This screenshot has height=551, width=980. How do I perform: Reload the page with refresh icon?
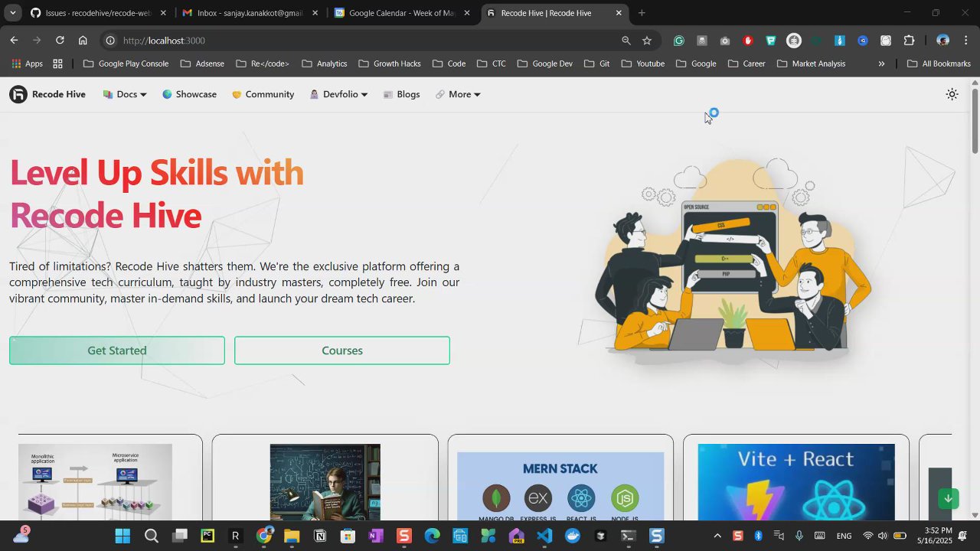pos(60,41)
